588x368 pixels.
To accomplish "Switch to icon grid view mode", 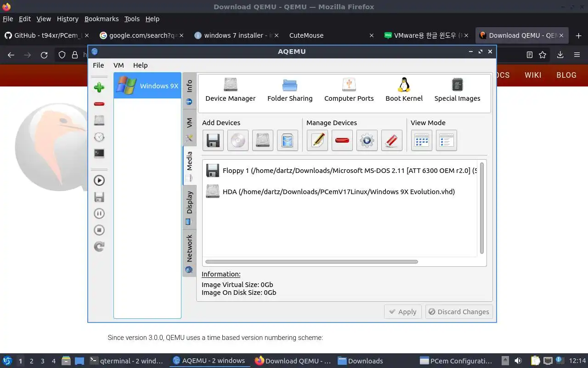I will coord(422,140).
